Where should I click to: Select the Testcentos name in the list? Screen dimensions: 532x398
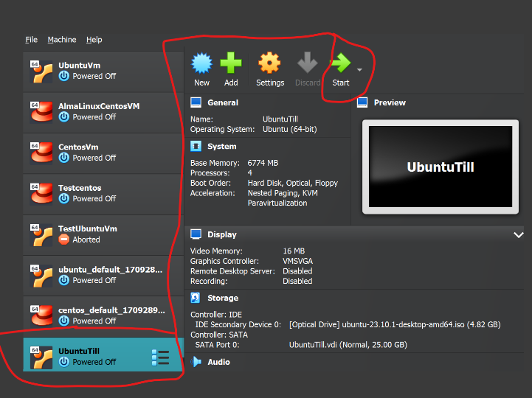[80, 188]
